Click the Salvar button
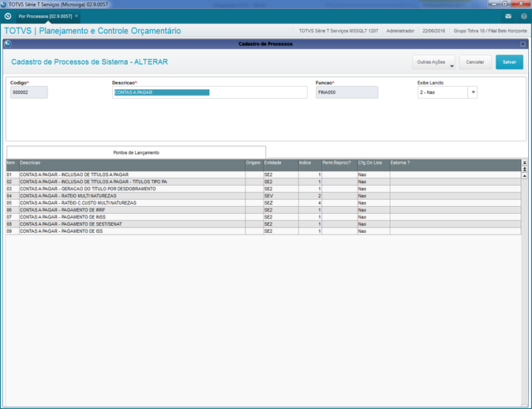This screenshot has height=409, width=532. coord(509,62)
